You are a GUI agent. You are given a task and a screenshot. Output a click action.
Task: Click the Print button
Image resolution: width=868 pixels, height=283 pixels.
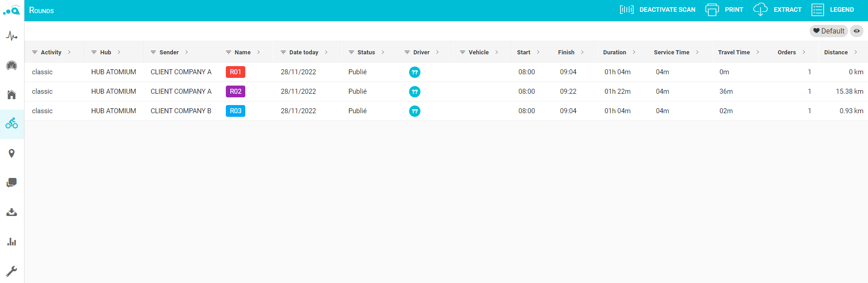coord(725,10)
